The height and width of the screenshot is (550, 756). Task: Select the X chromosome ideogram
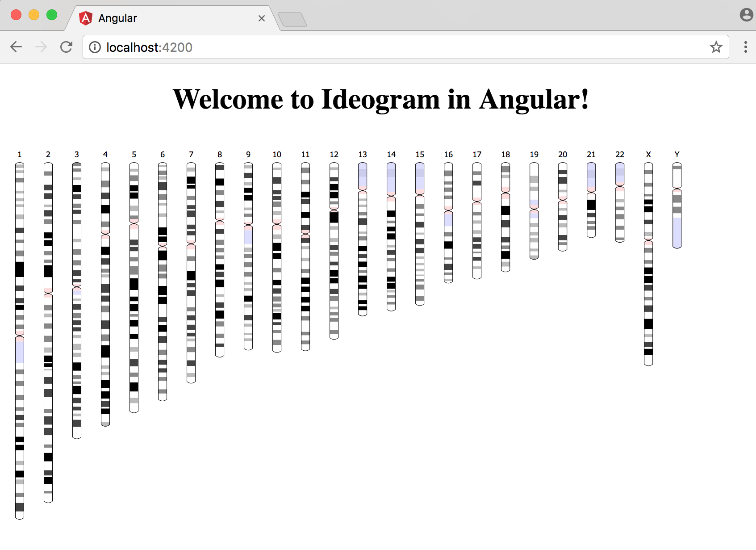pyautogui.click(x=648, y=264)
